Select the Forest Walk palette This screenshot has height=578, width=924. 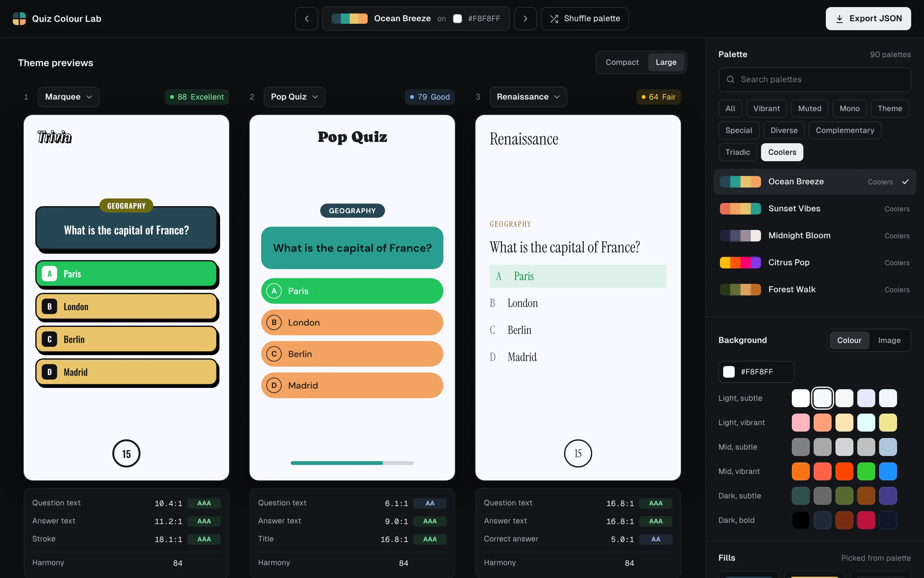coord(814,289)
